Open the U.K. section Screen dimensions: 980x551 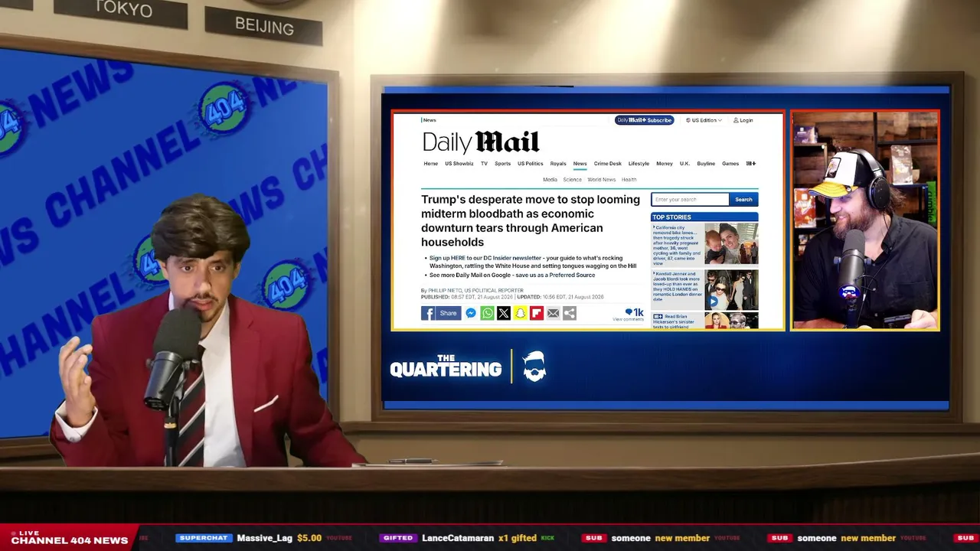click(684, 163)
